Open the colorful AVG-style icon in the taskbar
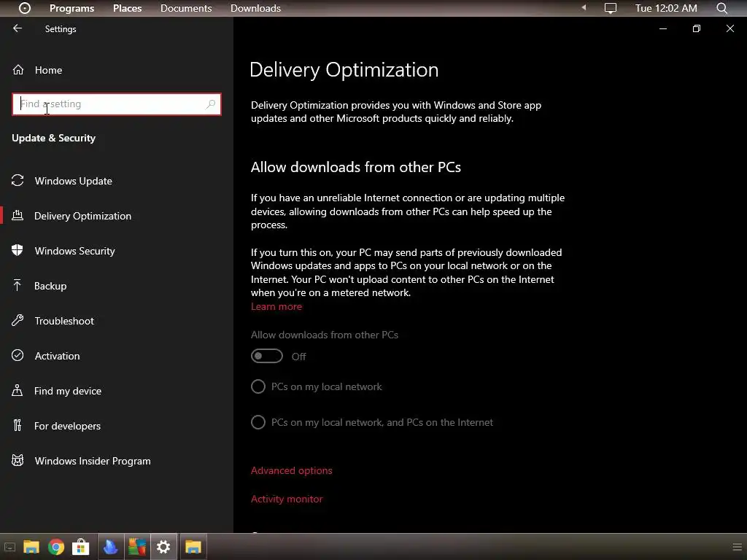This screenshot has height=560, width=747. [137, 547]
